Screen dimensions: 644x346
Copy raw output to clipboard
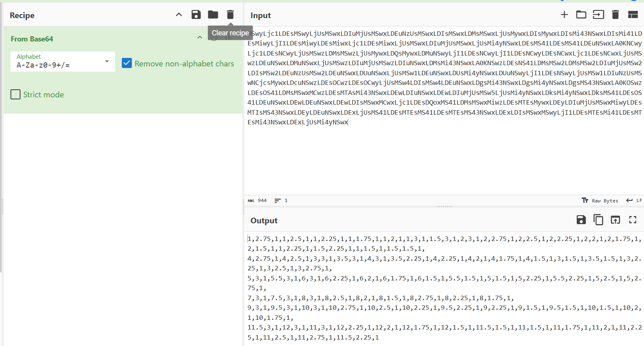coord(598,220)
